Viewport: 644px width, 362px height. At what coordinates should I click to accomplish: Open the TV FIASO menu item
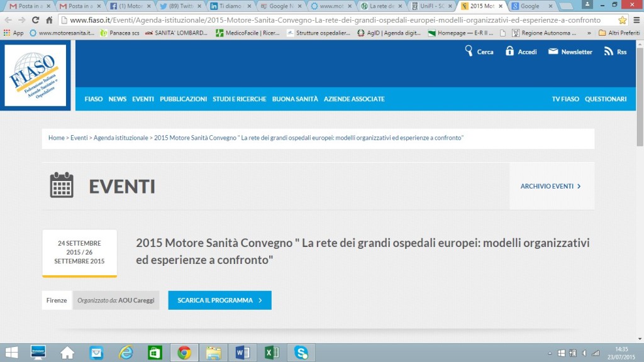coord(565,99)
